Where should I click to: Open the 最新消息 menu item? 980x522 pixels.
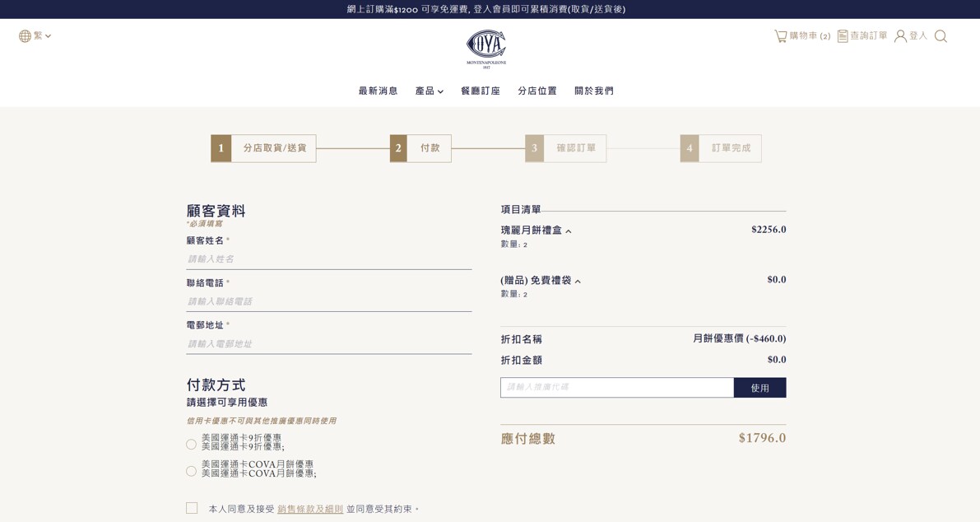pyautogui.click(x=378, y=91)
